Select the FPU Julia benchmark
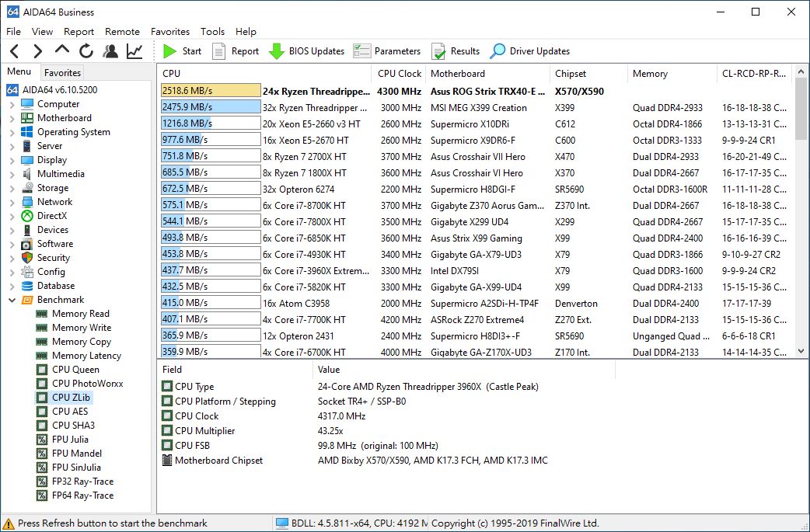 click(70, 439)
